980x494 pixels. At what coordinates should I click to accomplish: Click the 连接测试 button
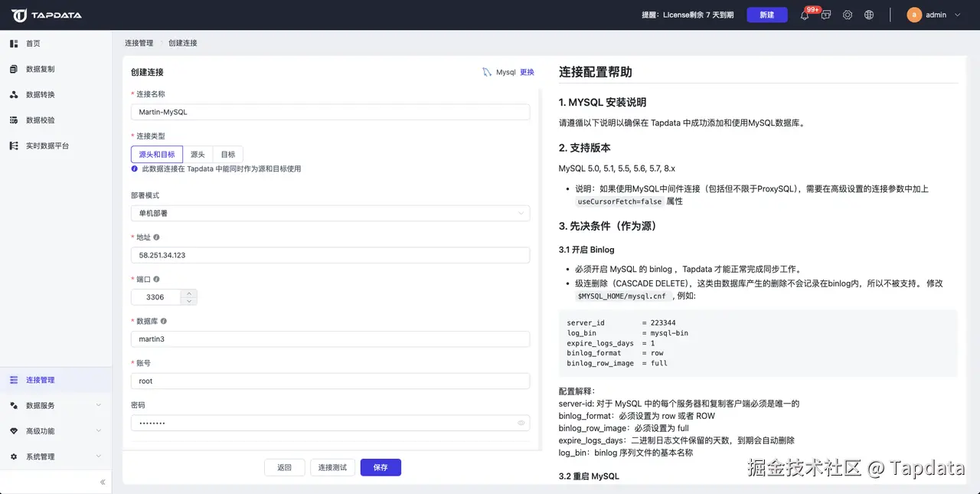coord(332,467)
